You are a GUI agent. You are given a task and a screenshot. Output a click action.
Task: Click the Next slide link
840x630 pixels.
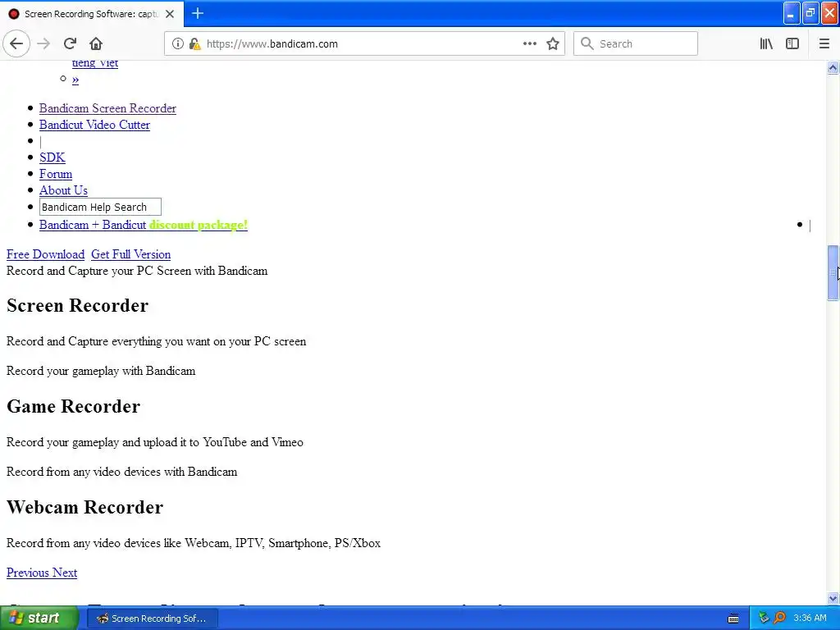pyautogui.click(x=65, y=573)
